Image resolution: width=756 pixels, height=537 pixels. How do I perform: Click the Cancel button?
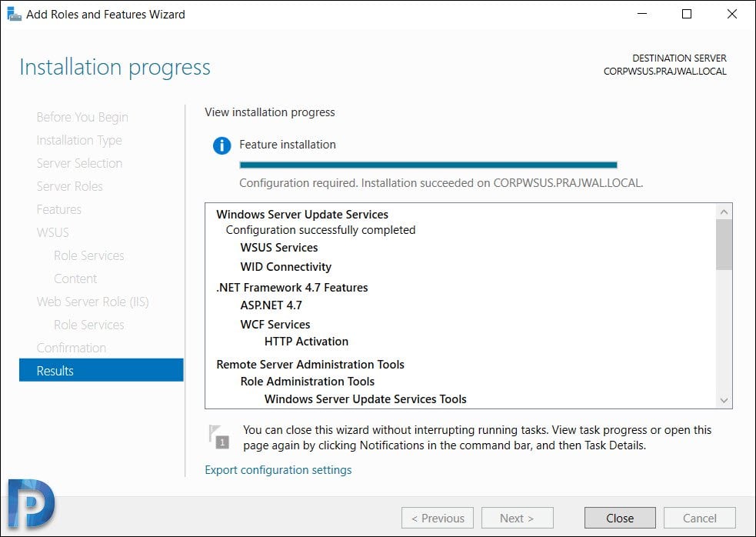pyautogui.click(x=700, y=518)
